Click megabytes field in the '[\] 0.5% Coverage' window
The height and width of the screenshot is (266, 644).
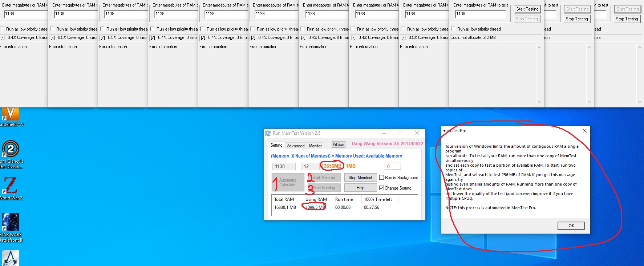(76, 14)
